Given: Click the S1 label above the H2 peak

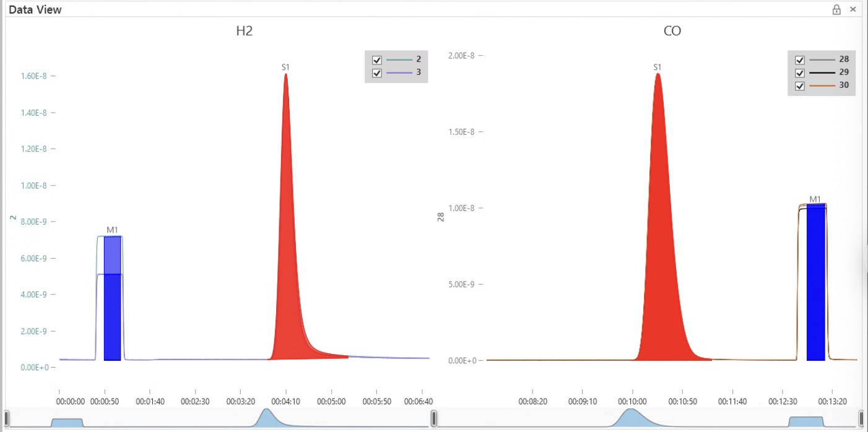Looking at the screenshot, I should 286,67.
